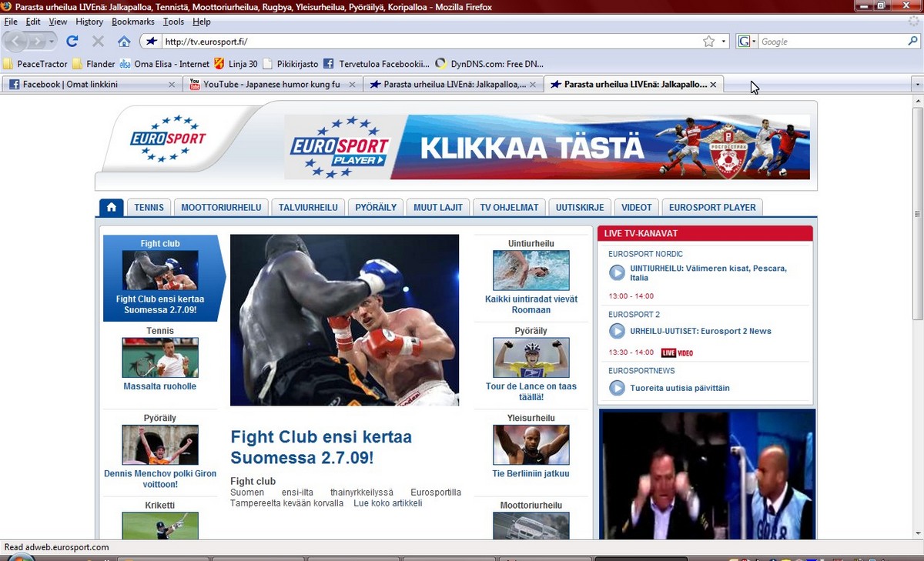Click the Lue koko artikkeli link
924x561 pixels.
[x=387, y=503]
